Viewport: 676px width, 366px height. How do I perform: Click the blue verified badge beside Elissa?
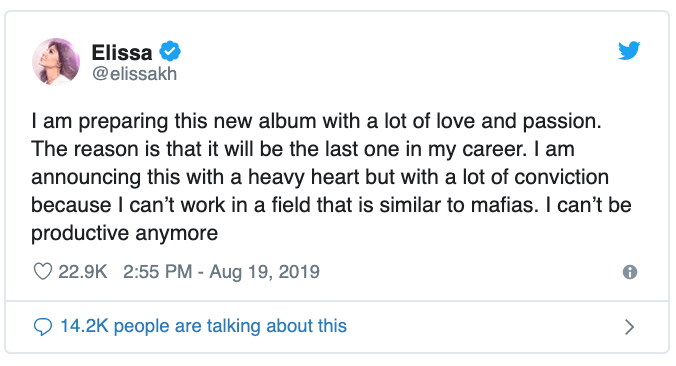[x=170, y=51]
